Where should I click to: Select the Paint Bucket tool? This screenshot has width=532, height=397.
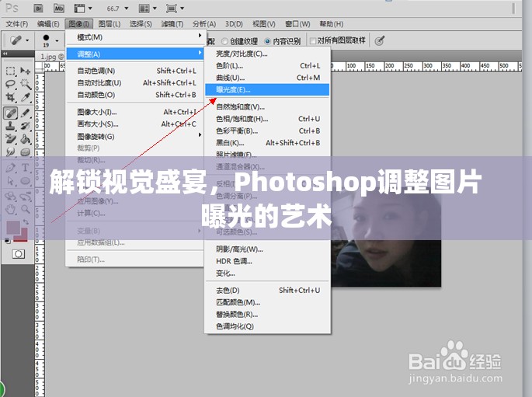tap(26, 139)
